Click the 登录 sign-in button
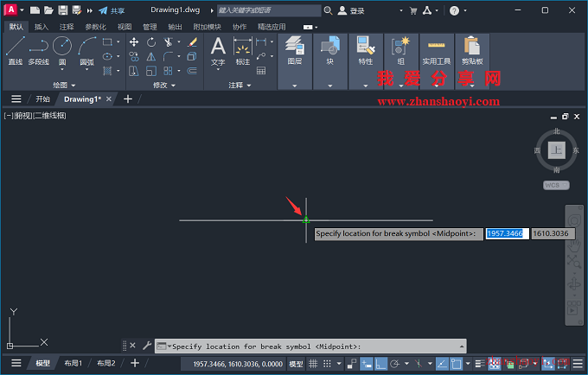The image size is (588, 375). [x=351, y=10]
